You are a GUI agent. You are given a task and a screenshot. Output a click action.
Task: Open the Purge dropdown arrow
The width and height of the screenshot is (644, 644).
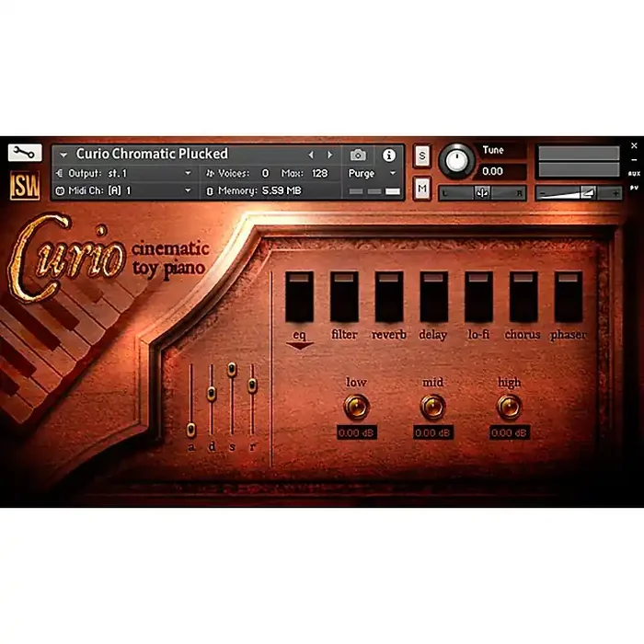click(393, 173)
